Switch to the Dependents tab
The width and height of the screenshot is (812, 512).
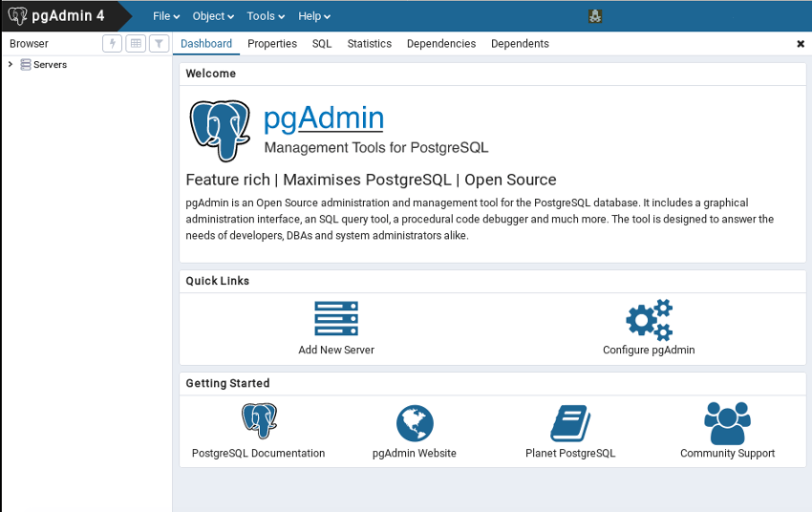[x=520, y=44]
